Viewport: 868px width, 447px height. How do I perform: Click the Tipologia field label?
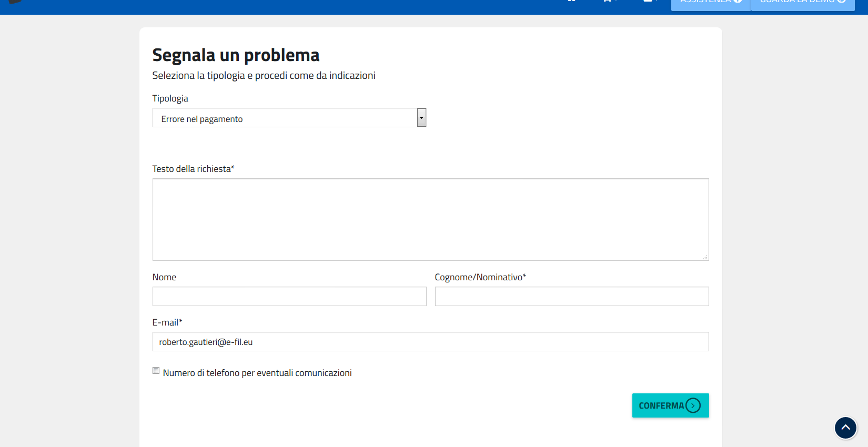[x=170, y=98]
